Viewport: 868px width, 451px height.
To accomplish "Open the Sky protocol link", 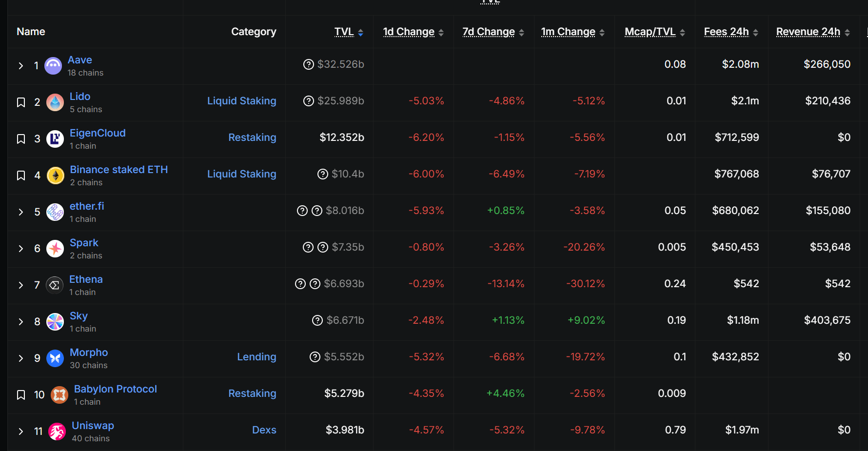I will pyautogui.click(x=79, y=316).
